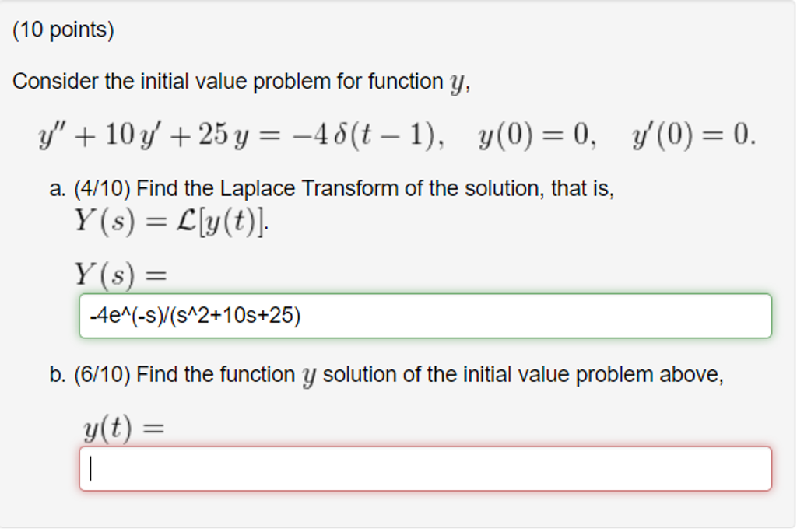Click the (10 points) heading text

click(61, 29)
